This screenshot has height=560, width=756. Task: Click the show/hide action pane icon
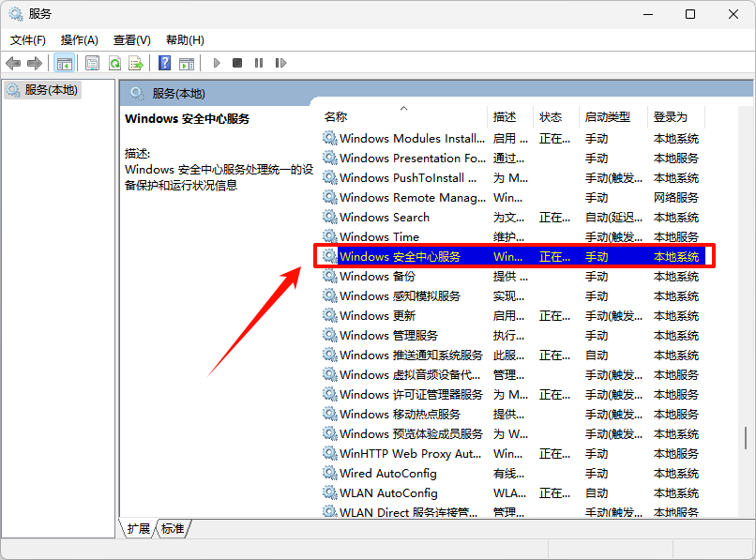click(x=187, y=63)
